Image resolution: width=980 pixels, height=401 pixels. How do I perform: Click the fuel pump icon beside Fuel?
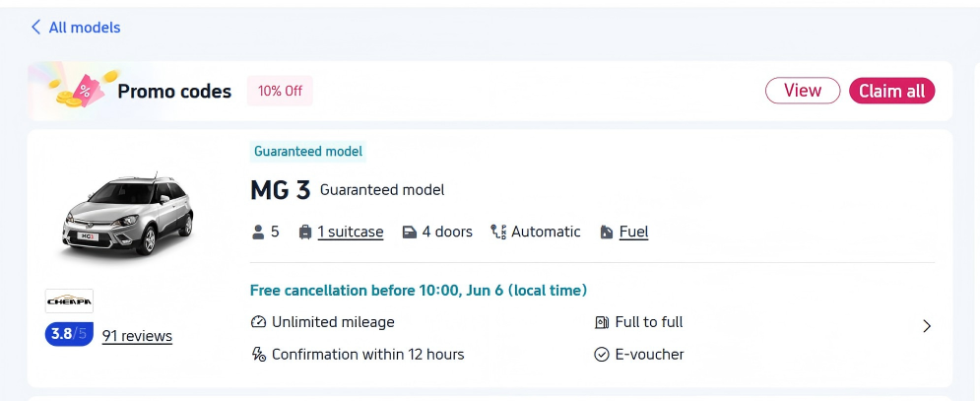coord(607,233)
